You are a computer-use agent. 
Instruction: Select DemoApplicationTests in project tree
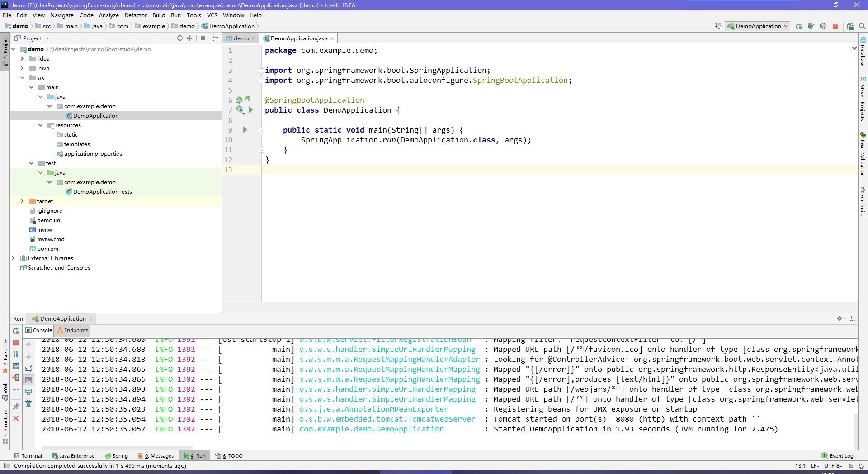[x=99, y=192]
